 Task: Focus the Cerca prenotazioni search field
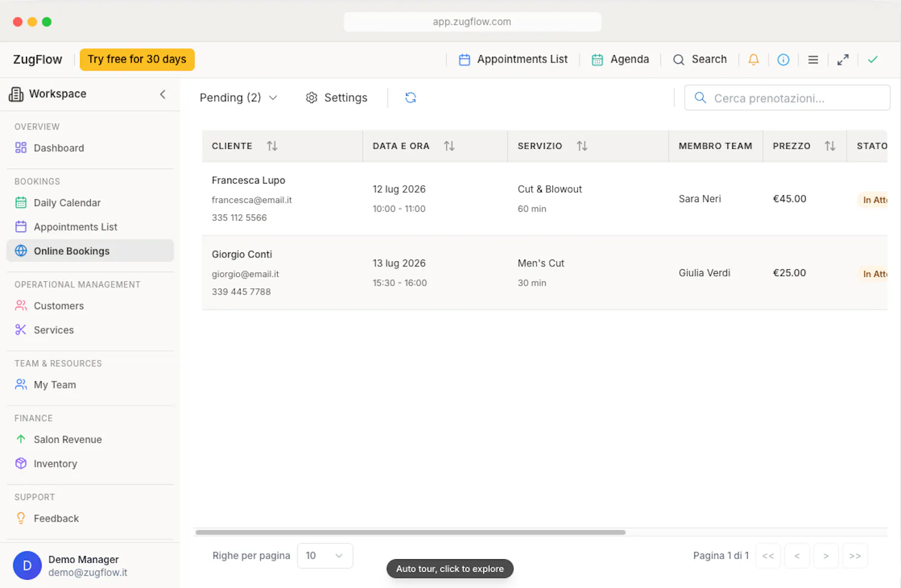point(787,98)
